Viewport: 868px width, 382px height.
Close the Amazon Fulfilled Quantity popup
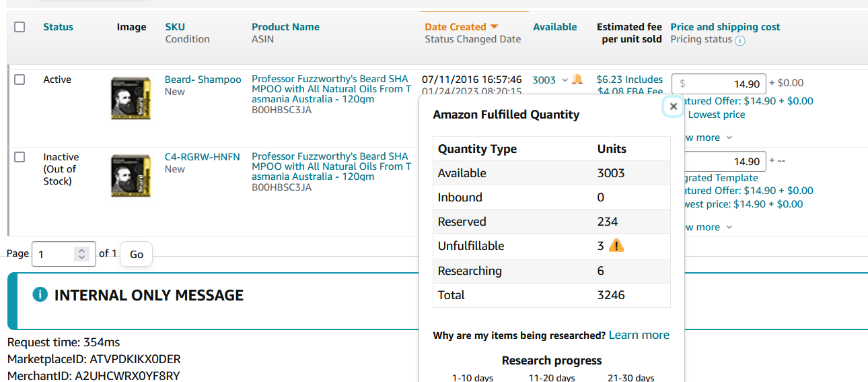pyautogui.click(x=673, y=106)
